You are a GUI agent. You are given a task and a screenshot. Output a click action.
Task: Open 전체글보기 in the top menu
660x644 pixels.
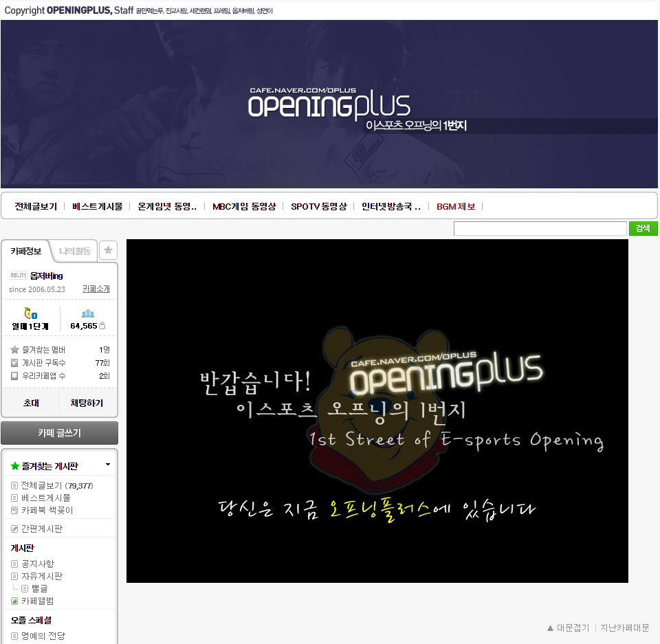36,206
